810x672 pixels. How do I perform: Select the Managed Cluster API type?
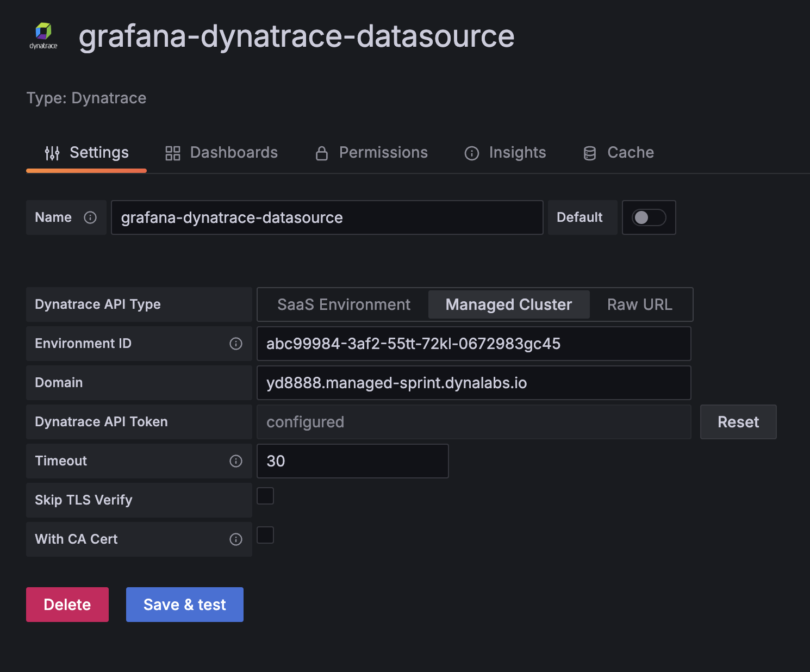[x=508, y=304]
